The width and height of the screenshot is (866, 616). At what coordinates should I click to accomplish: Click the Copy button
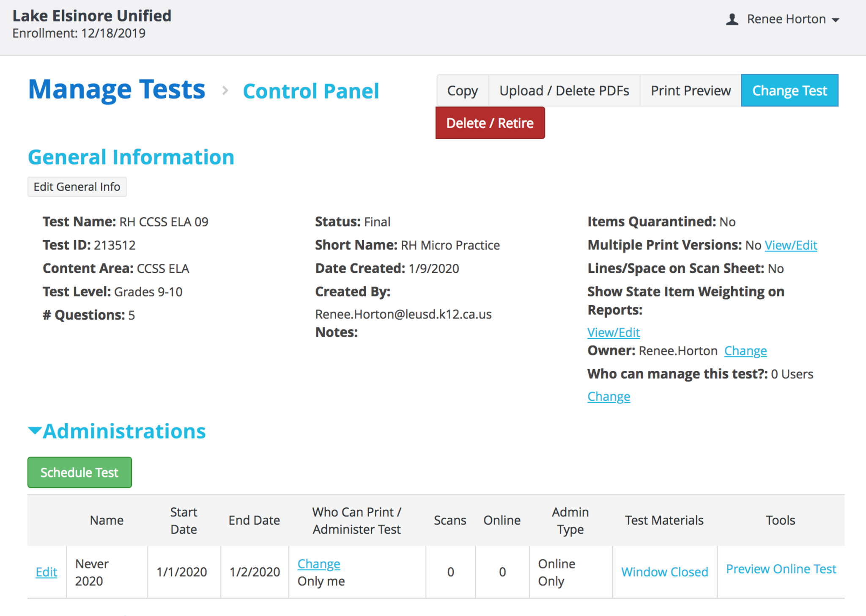point(462,90)
